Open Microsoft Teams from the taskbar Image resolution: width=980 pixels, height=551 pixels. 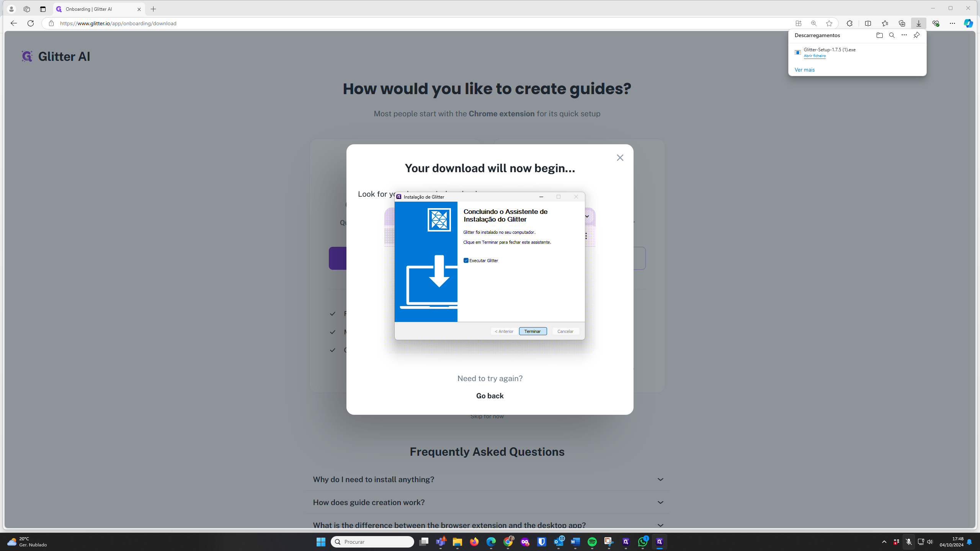click(441, 542)
